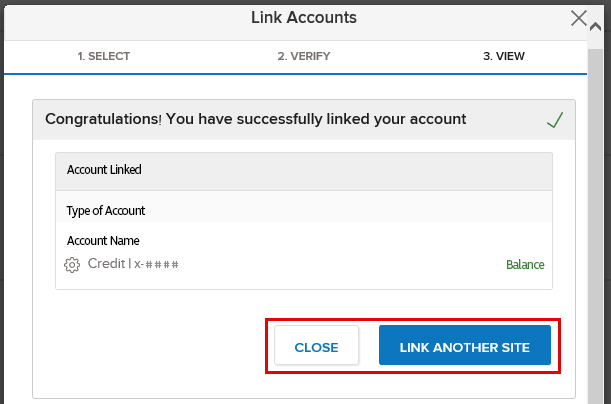Open account settings gear icon

click(72, 265)
